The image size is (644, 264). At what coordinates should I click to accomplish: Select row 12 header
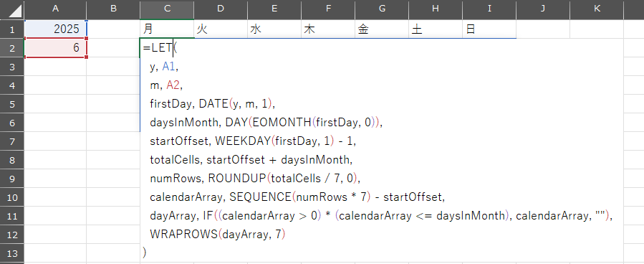tap(12, 235)
